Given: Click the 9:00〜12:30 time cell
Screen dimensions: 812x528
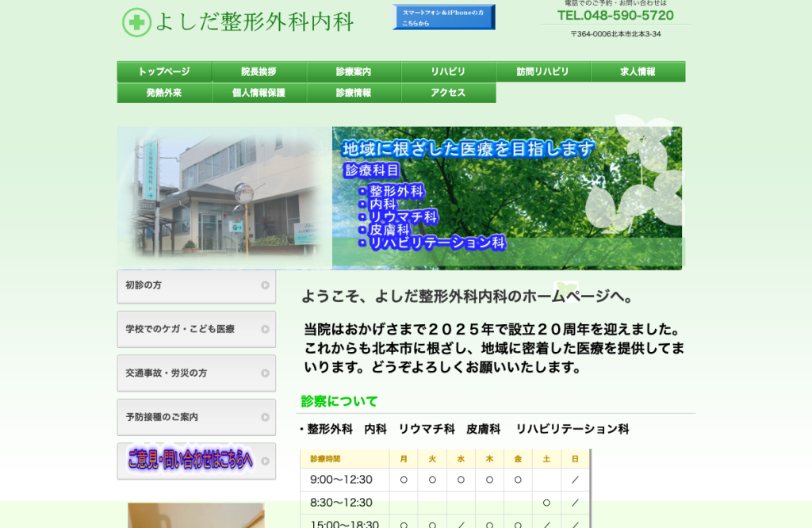Looking at the screenshot, I should [x=344, y=480].
